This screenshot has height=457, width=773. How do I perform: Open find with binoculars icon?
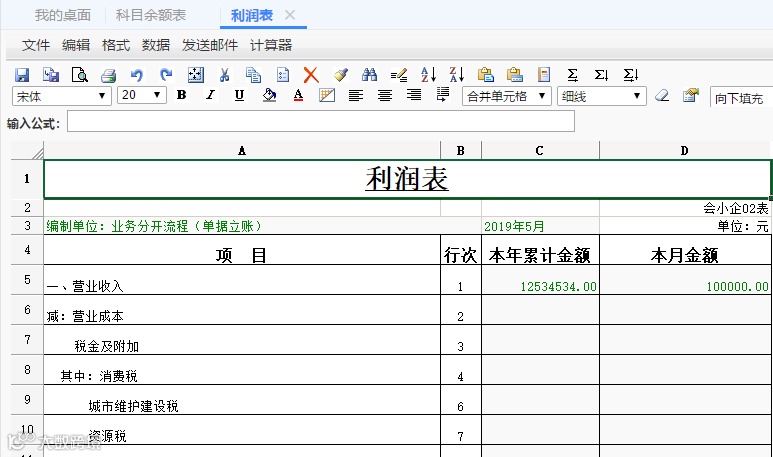[x=369, y=75]
